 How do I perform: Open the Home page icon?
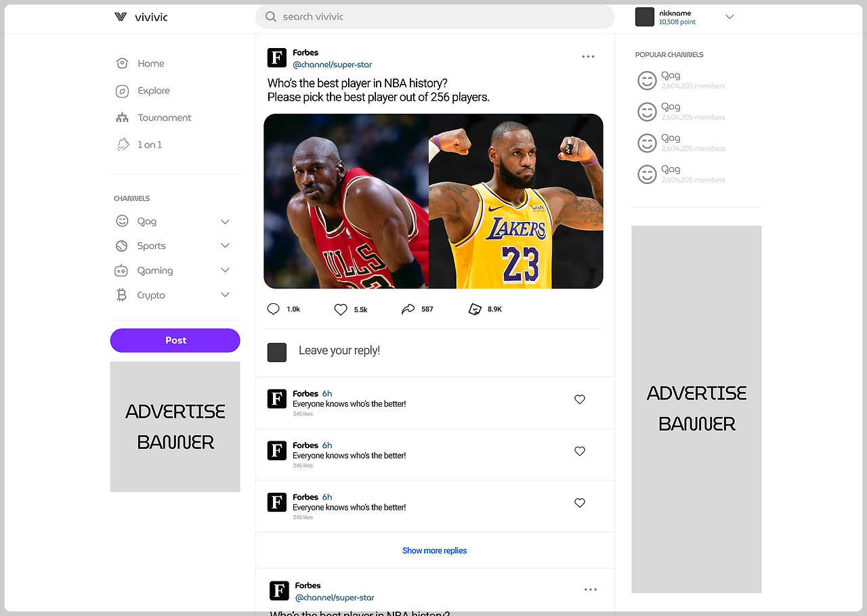[122, 63]
